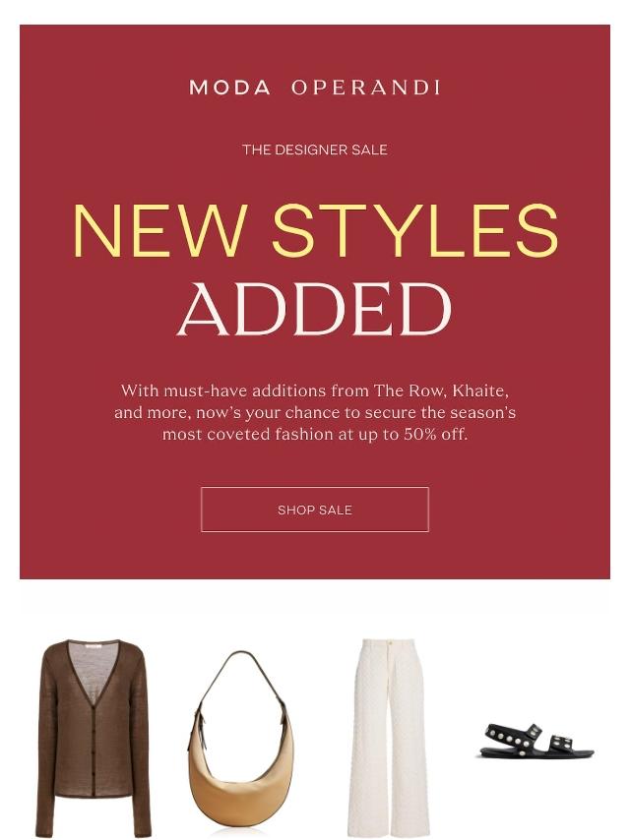Click the white pants waistband
This screenshot has height=840, width=630.
pos(389,643)
